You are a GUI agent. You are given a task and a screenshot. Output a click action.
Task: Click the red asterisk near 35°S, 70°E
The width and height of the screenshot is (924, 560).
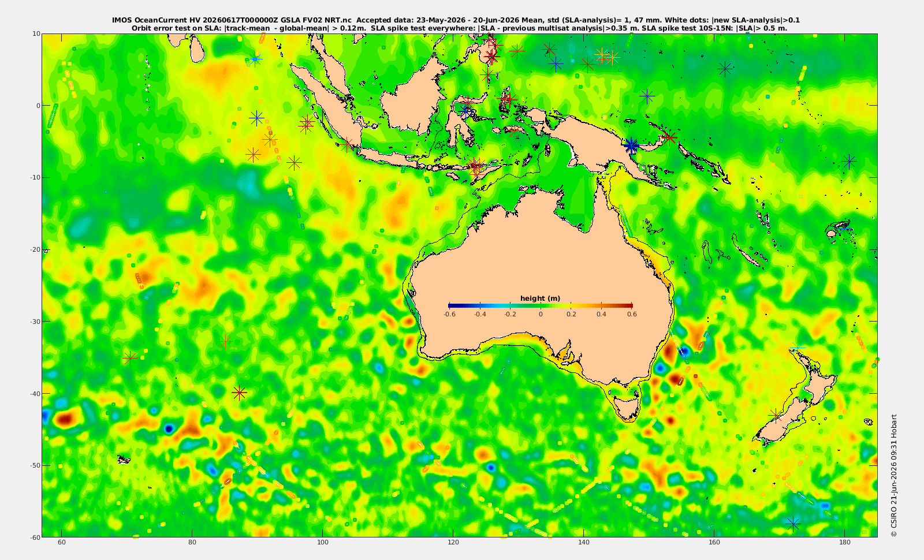coord(130,358)
